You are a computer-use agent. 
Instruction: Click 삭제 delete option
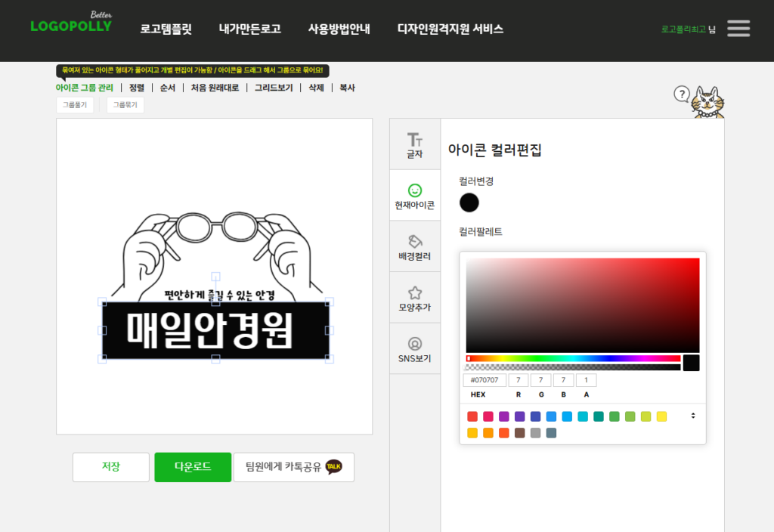click(x=316, y=88)
